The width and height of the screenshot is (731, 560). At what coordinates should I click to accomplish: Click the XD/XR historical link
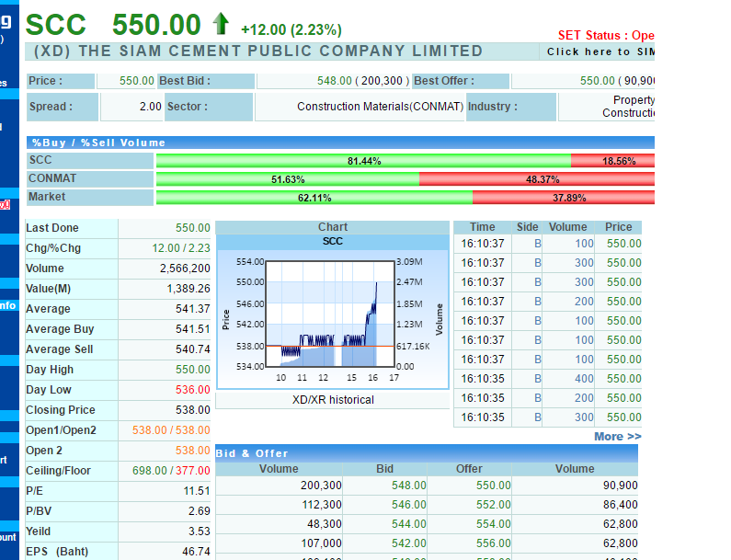click(333, 400)
